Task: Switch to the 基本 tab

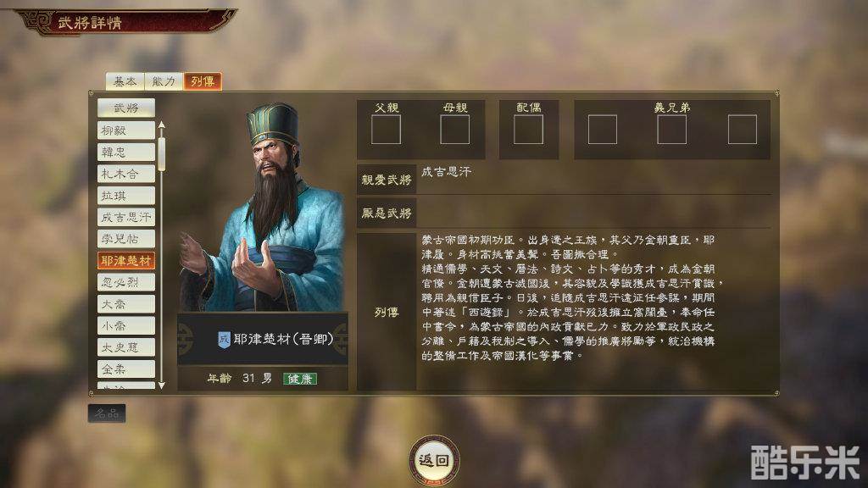Action: 125,81
